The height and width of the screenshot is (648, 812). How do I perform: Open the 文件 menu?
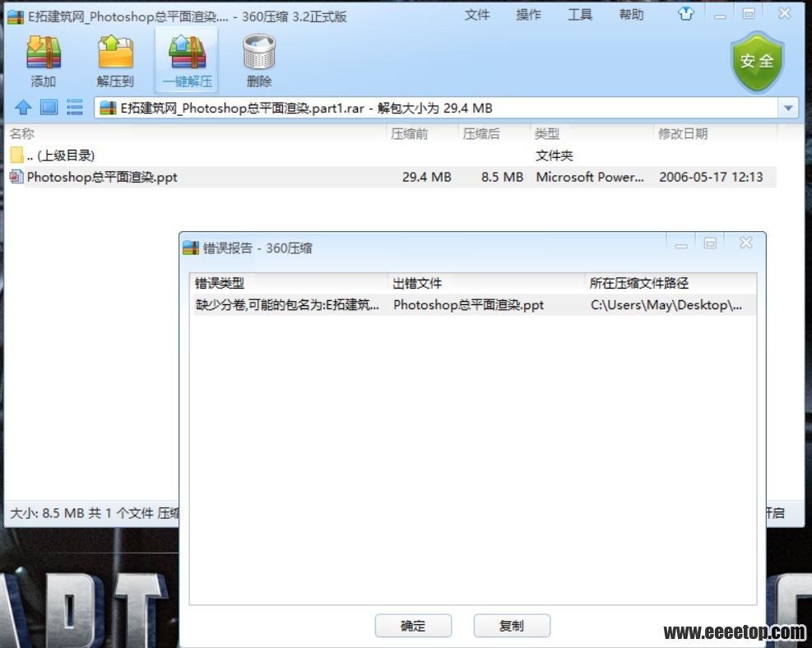tap(477, 15)
